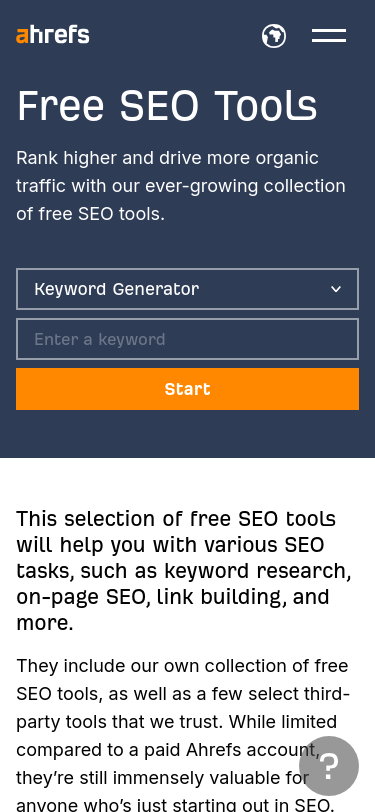Open the hamburger navigation menu
Image resolution: width=375 pixels, height=812 pixels.
tap(329, 36)
